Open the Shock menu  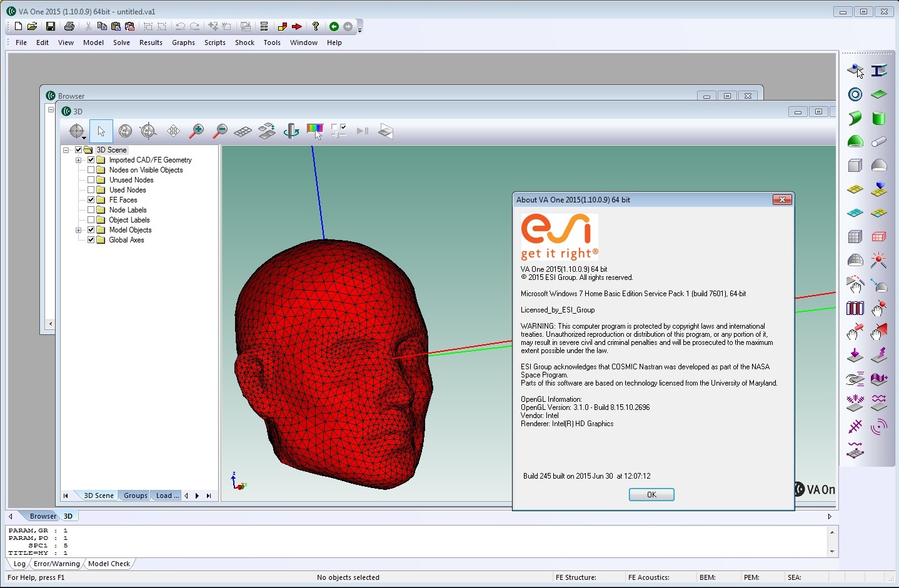pyautogui.click(x=245, y=42)
